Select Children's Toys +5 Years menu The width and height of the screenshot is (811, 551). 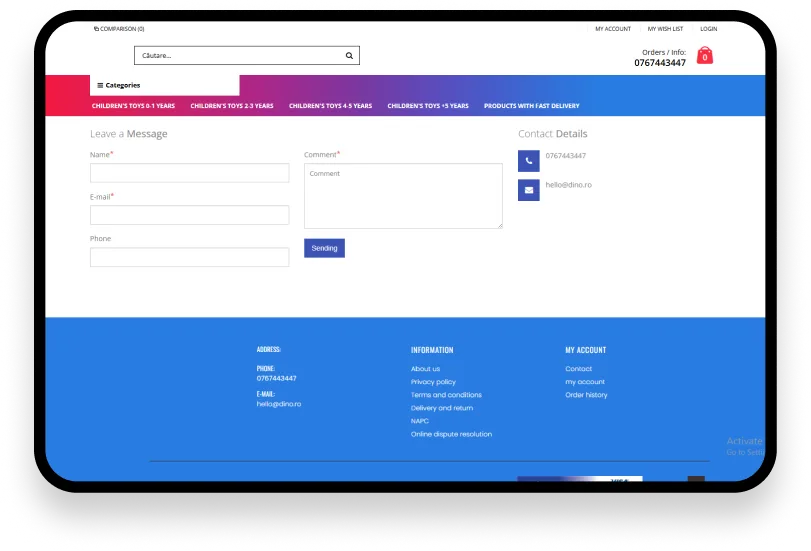pos(428,106)
